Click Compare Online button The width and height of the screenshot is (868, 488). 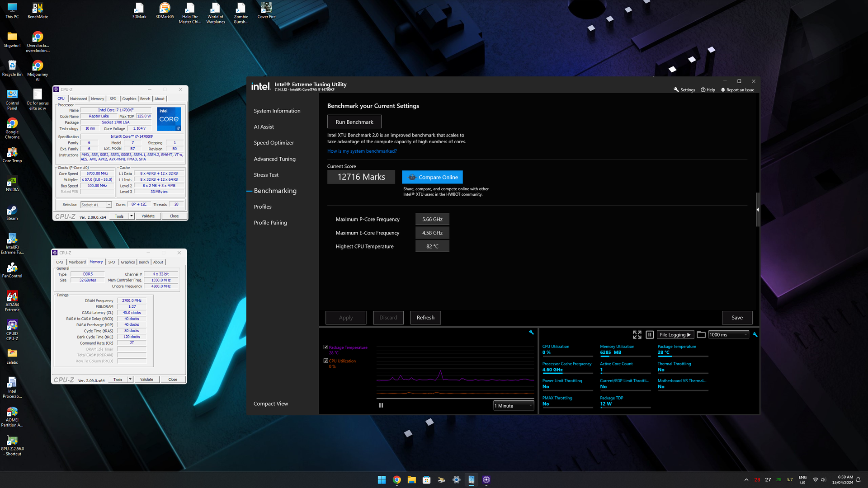pos(432,177)
